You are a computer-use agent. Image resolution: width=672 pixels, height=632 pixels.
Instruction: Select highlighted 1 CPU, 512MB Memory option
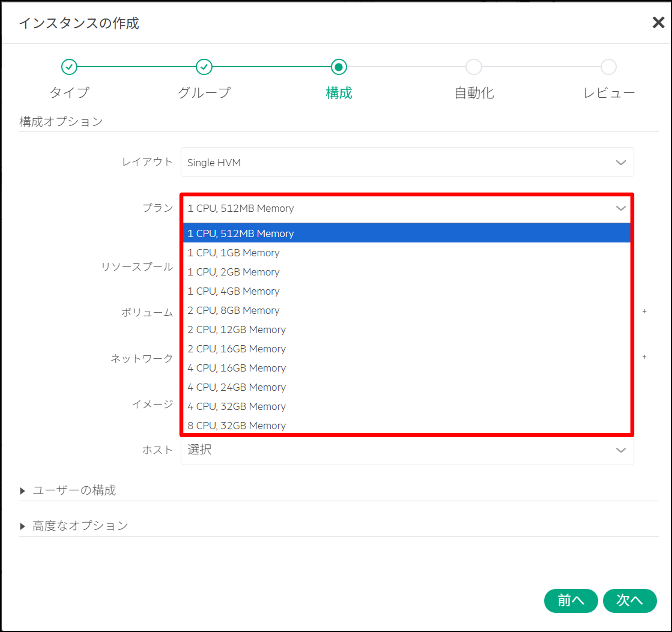pyautogui.click(x=241, y=233)
